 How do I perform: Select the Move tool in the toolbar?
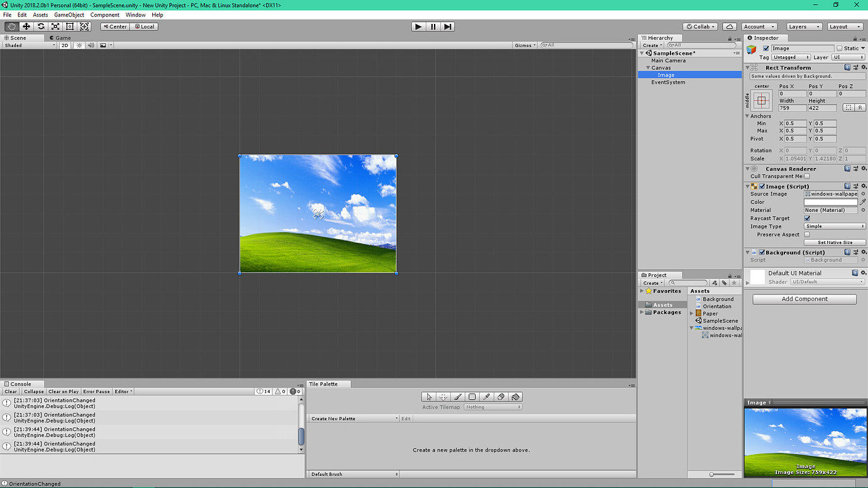pos(26,26)
